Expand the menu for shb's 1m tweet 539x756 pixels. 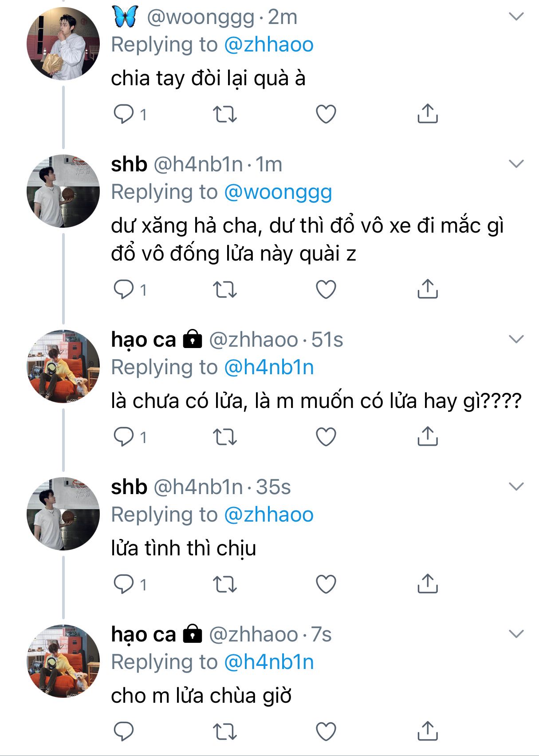516,164
